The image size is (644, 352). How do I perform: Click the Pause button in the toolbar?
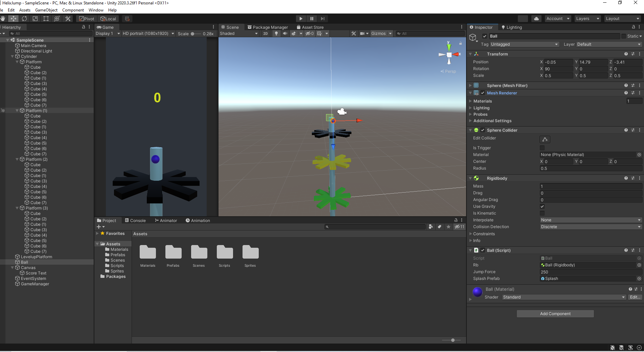coord(312,18)
